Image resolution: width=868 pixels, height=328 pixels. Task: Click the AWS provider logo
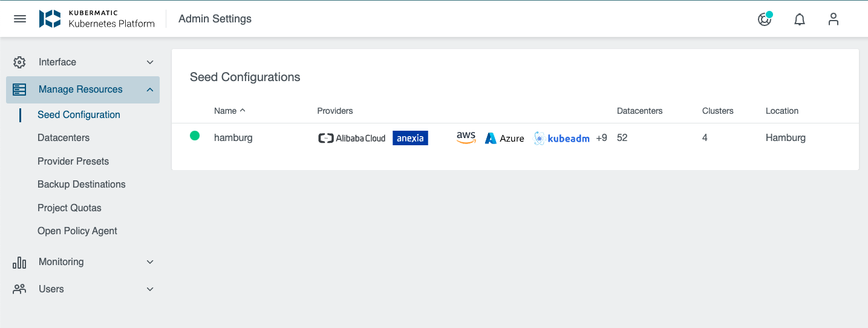click(x=466, y=138)
